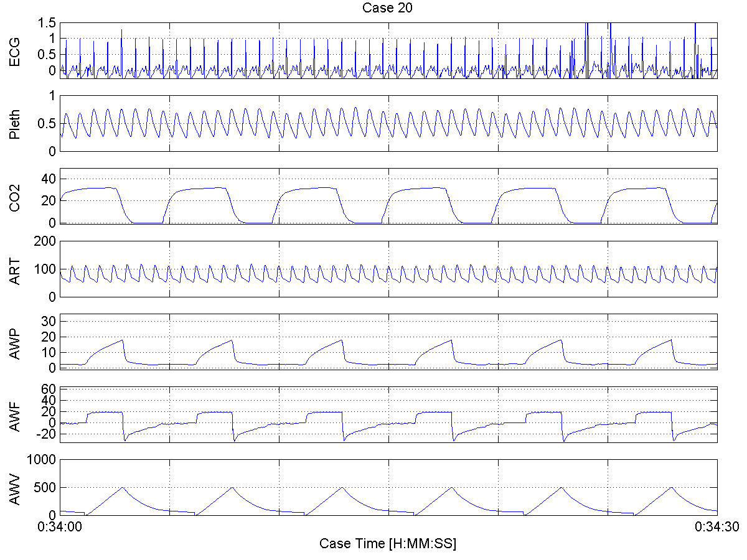Click the 'Case Time [H:MM:SS]' x-axis label
The image size is (747, 560).
[388, 543]
